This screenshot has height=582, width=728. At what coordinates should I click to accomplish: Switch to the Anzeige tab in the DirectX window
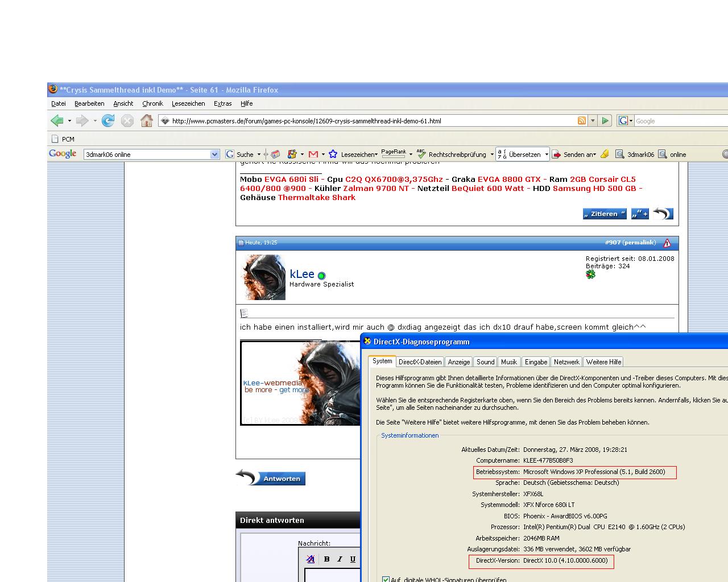click(458, 362)
